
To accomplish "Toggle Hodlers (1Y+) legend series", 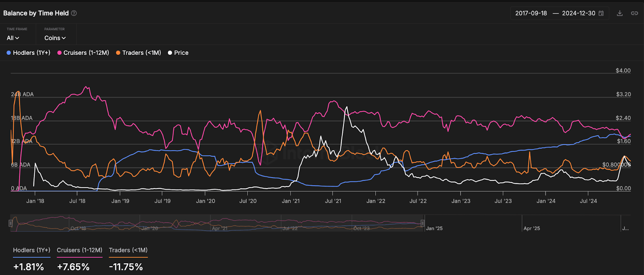I will [x=29, y=53].
